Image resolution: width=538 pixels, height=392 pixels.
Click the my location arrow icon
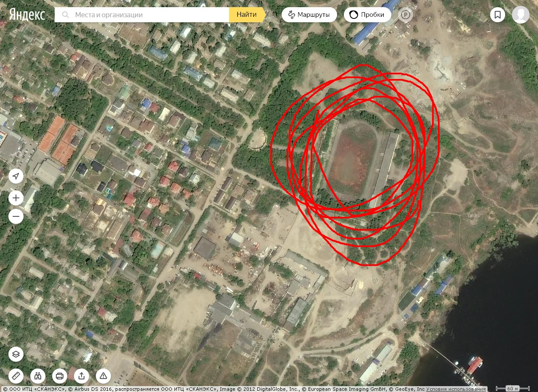(x=16, y=176)
